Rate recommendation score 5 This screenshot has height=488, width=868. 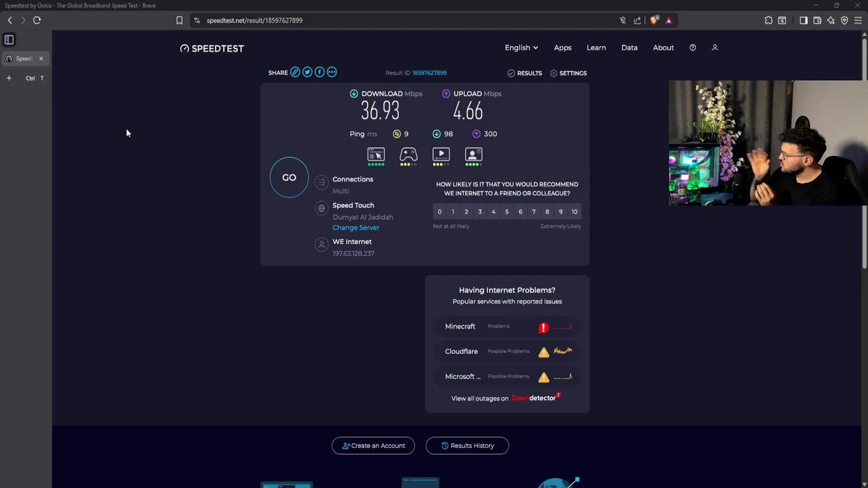(x=507, y=212)
